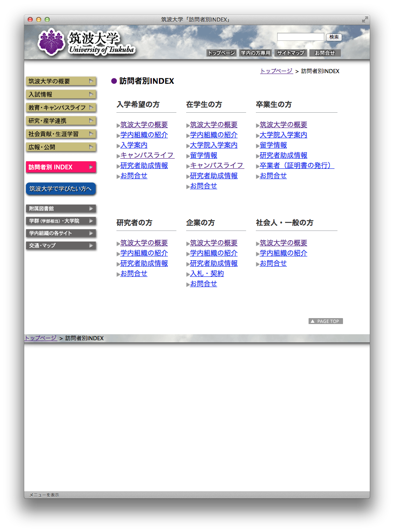Open 研究者助成情報 under 卒業生の方

(283, 155)
